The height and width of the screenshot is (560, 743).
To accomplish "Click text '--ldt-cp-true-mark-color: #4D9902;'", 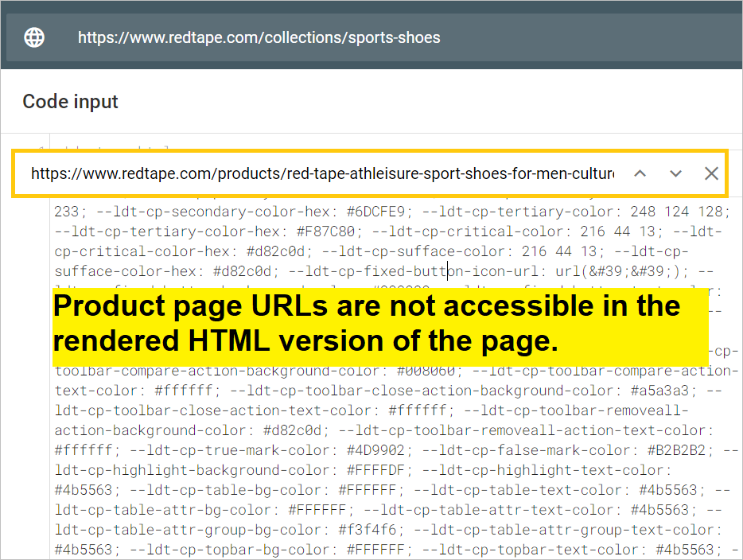I will [271, 450].
